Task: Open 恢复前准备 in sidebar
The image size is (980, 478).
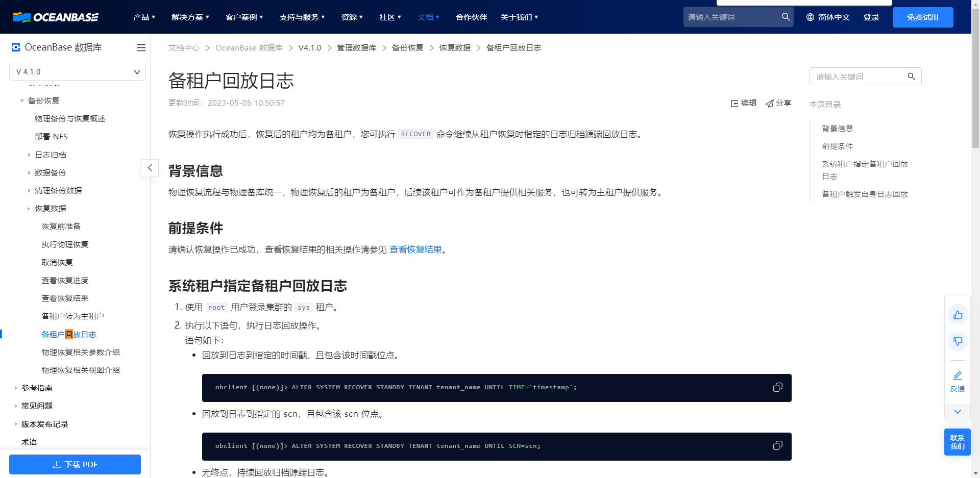Action: pos(61,227)
